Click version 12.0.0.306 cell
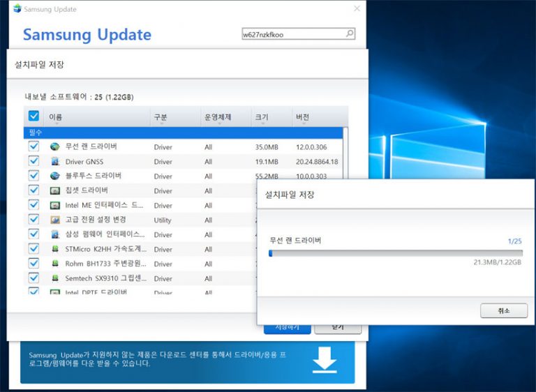 [x=311, y=147]
